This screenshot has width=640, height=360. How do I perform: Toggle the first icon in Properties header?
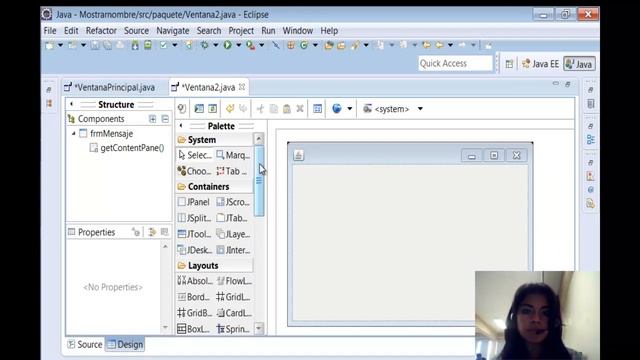(x=136, y=232)
